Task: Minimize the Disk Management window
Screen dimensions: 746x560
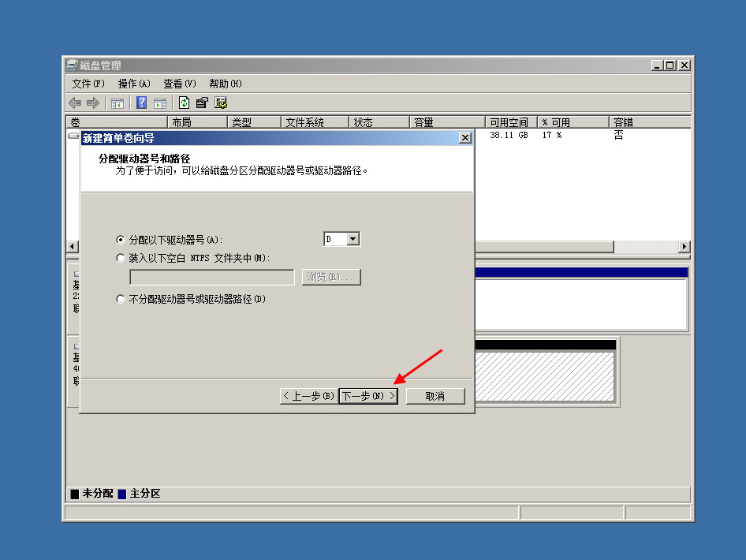Action: point(657,65)
